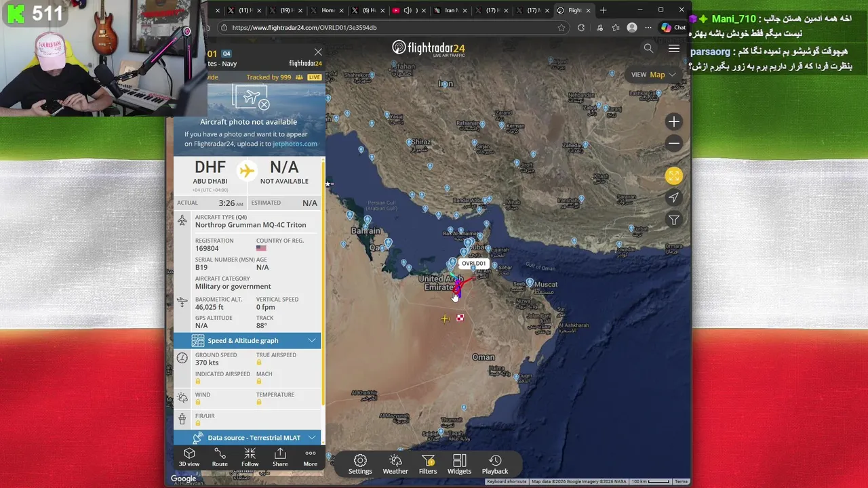Viewport: 868px width, 488px height.
Task: Open flight Playback
Action: pos(495,464)
